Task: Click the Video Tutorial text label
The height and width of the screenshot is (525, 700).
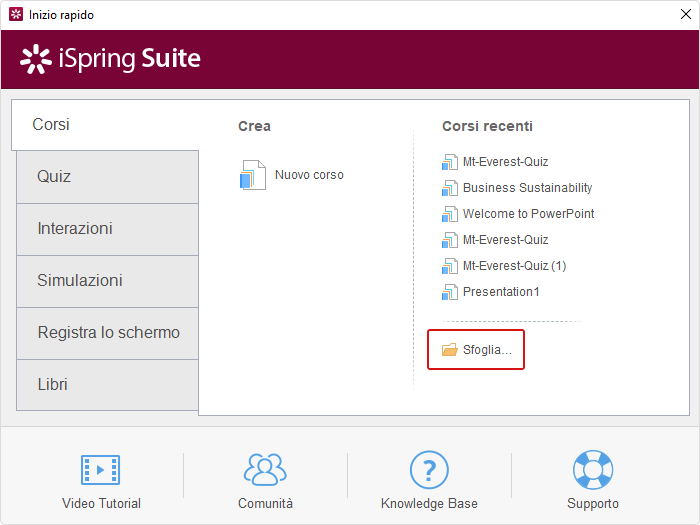Action: tap(101, 504)
